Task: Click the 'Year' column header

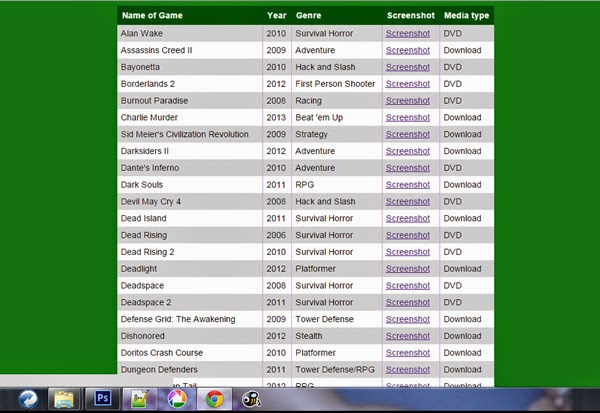Action: coord(277,16)
